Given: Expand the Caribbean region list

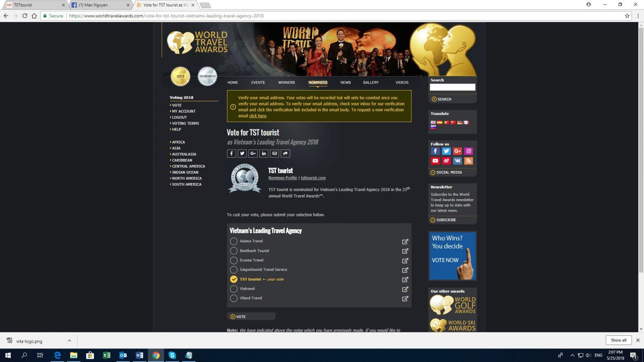Looking at the screenshot, I should (x=182, y=160).
